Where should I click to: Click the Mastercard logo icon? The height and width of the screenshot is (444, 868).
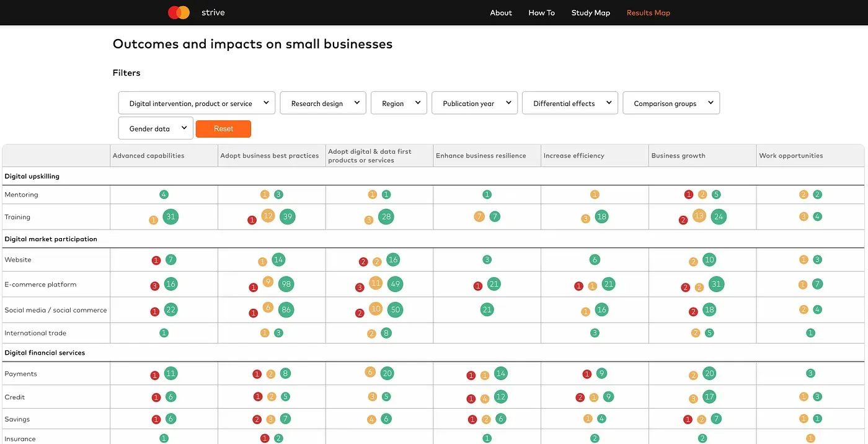click(179, 12)
